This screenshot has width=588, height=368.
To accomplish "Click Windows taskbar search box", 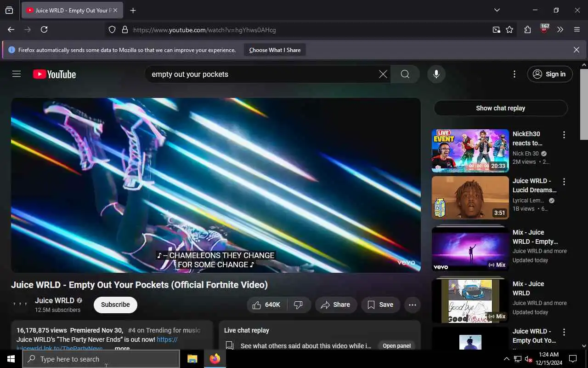I will tap(101, 359).
